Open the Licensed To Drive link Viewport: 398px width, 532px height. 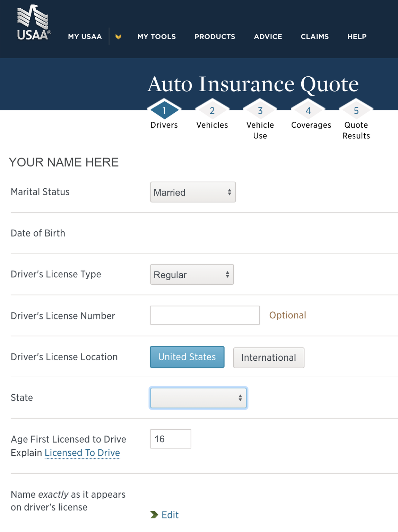click(82, 453)
